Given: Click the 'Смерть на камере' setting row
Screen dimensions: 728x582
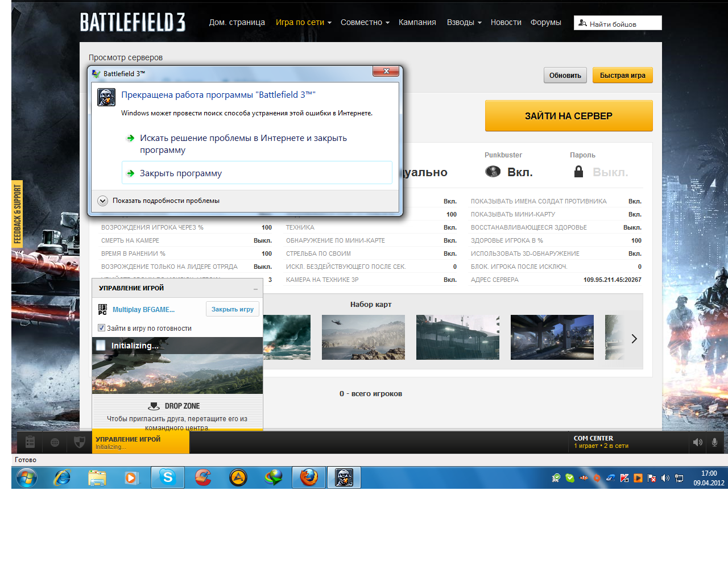Looking at the screenshot, I should coord(187,240).
